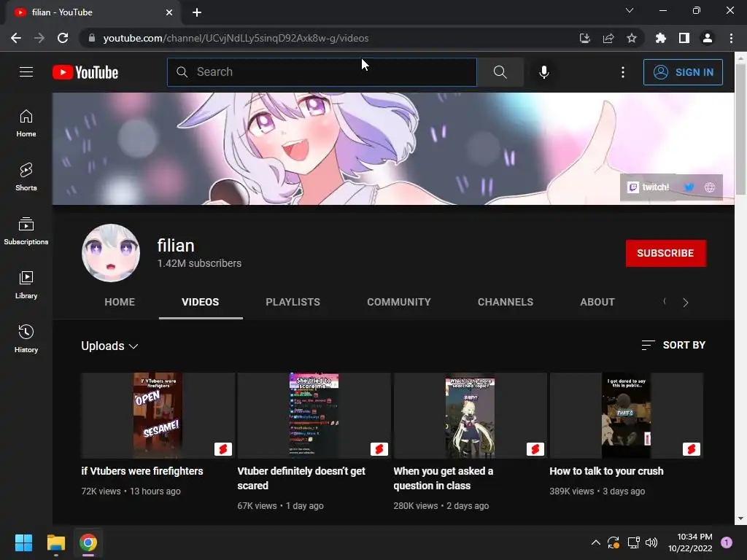The width and height of the screenshot is (747, 560).
Task: Open 'if Vtubers were firefighters' title
Action: [x=142, y=471]
